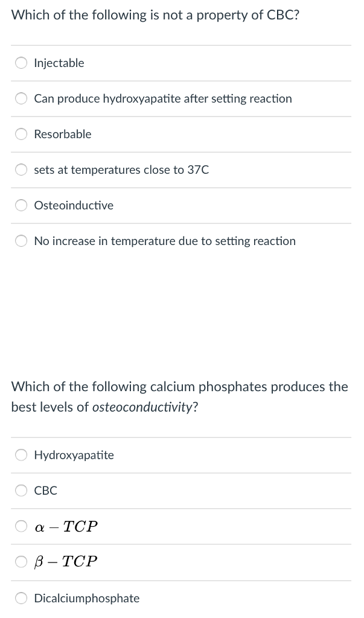Click the Hydroxyapatite label text
Screen dimensions: 364x618
pos(74,455)
